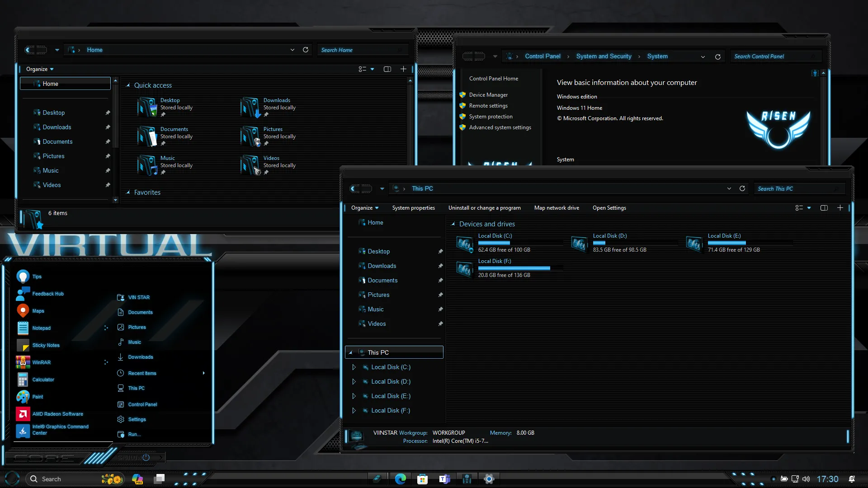Toggle preview pane in Home window
868x488 pixels.
coord(387,69)
